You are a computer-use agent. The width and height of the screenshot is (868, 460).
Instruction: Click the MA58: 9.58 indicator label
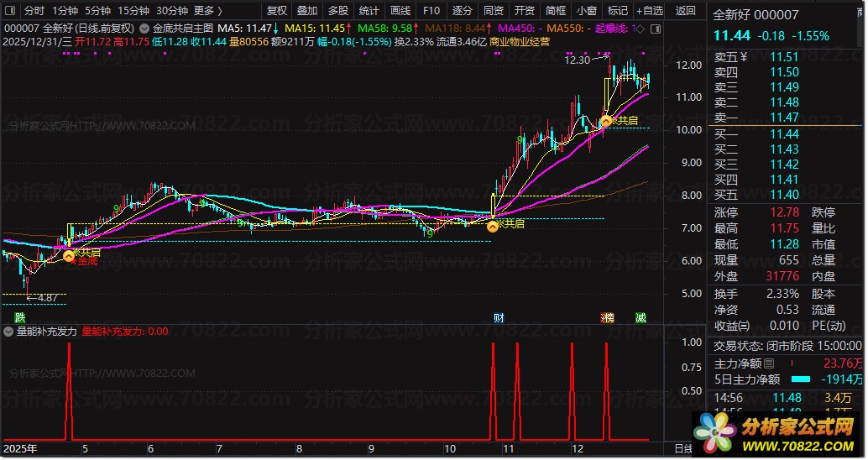385,29
